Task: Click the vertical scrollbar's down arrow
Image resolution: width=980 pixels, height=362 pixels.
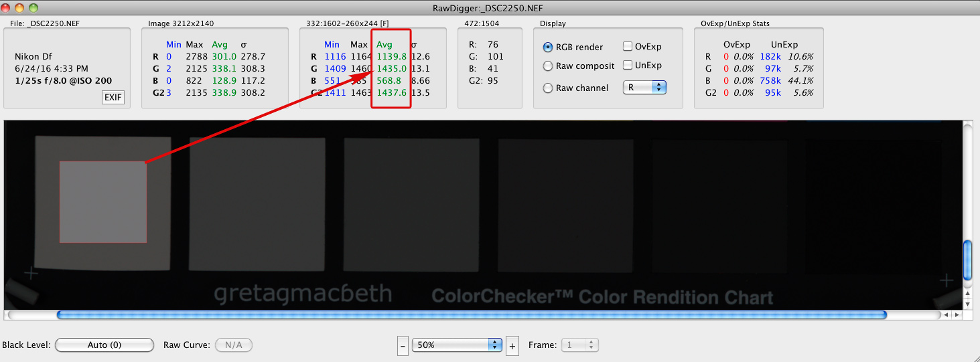Action: click(x=967, y=303)
